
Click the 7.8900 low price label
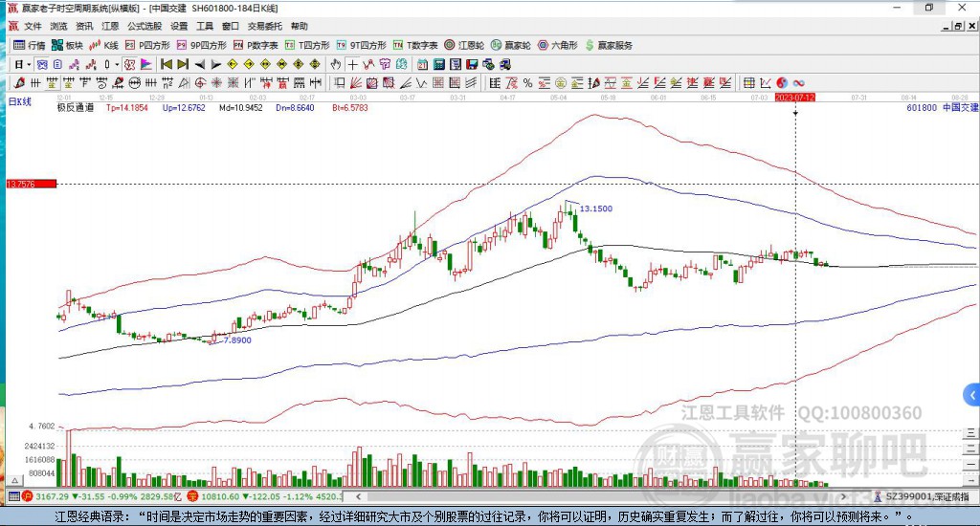(x=237, y=340)
